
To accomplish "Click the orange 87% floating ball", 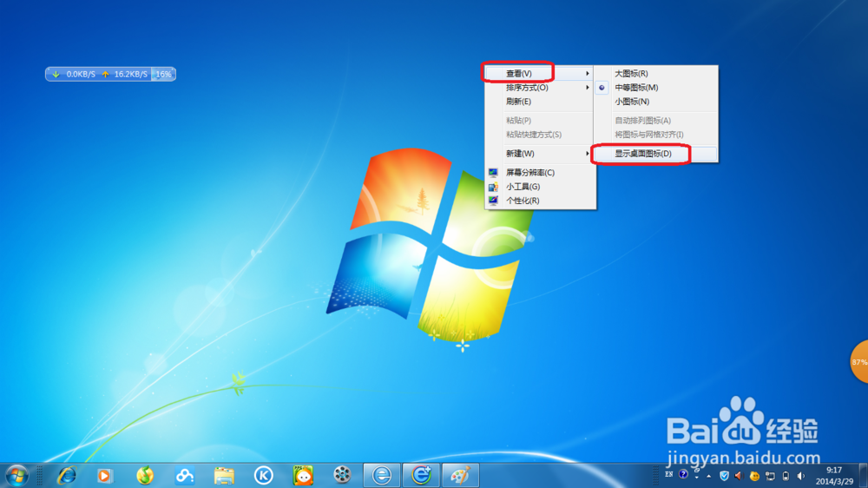I will tap(859, 362).
